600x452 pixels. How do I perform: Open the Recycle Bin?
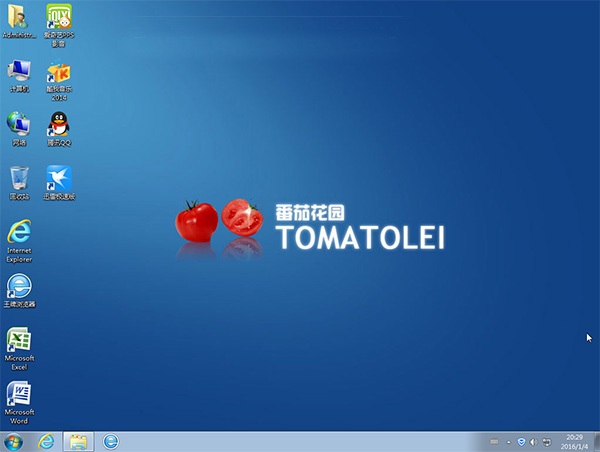(19, 178)
